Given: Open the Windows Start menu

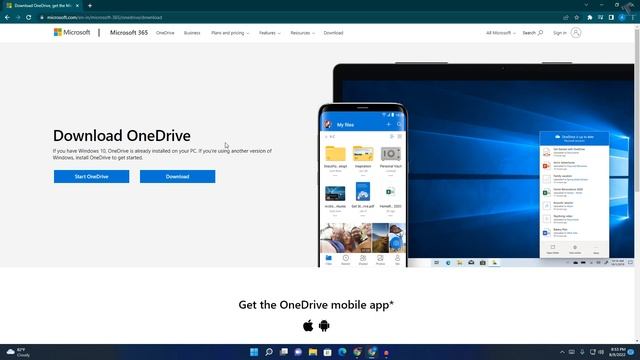Looking at the screenshot, I should [x=254, y=352].
